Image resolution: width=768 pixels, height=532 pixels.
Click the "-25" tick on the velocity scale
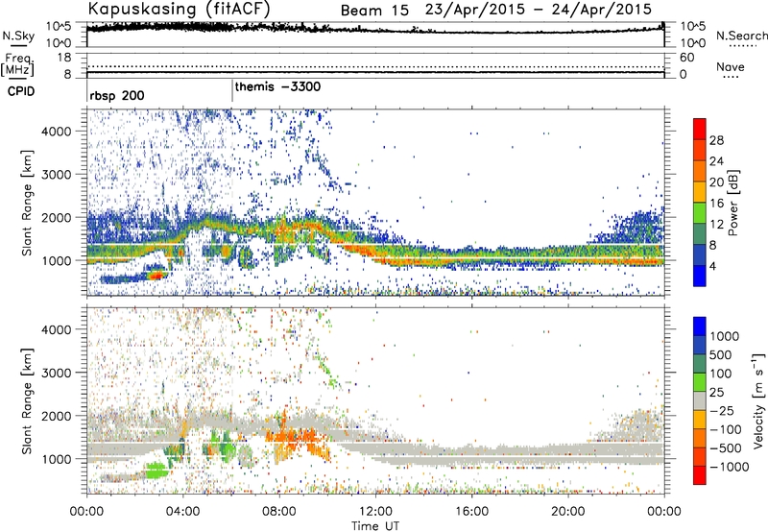coord(723,411)
